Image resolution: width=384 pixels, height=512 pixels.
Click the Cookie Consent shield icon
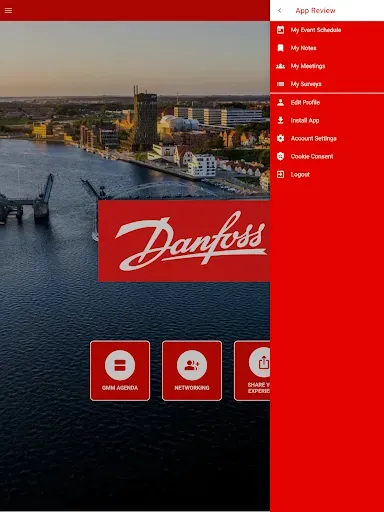(x=280, y=156)
